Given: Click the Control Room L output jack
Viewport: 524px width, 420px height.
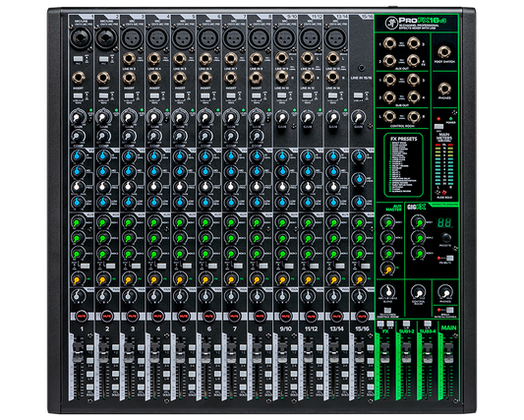Looking at the screenshot, I should click(389, 117).
